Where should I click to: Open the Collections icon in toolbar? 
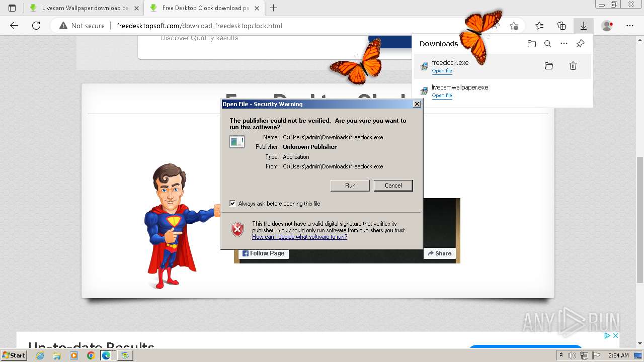point(561,26)
